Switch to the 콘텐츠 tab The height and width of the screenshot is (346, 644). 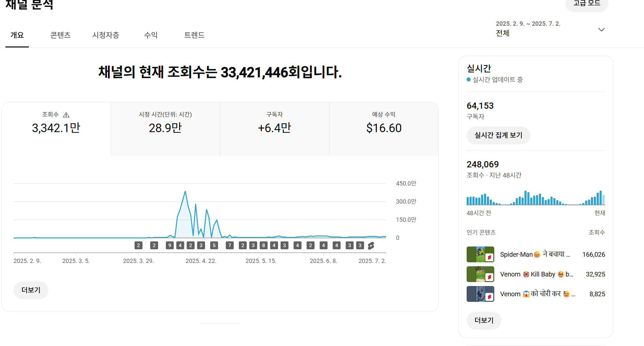tap(61, 35)
